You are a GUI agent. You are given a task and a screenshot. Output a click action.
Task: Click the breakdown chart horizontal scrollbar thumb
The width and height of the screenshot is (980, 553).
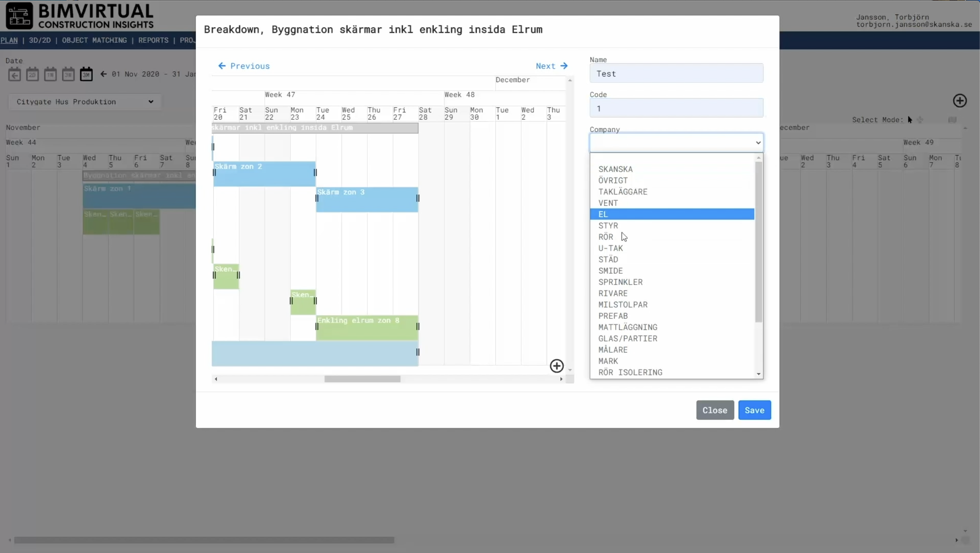pyautogui.click(x=362, y=379)
